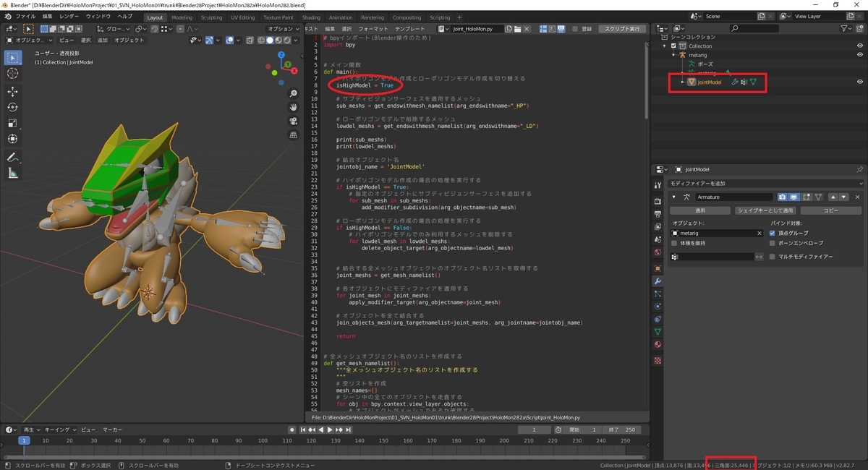
Task: Select the Measure ruler tool
Action: click(13, 174)
